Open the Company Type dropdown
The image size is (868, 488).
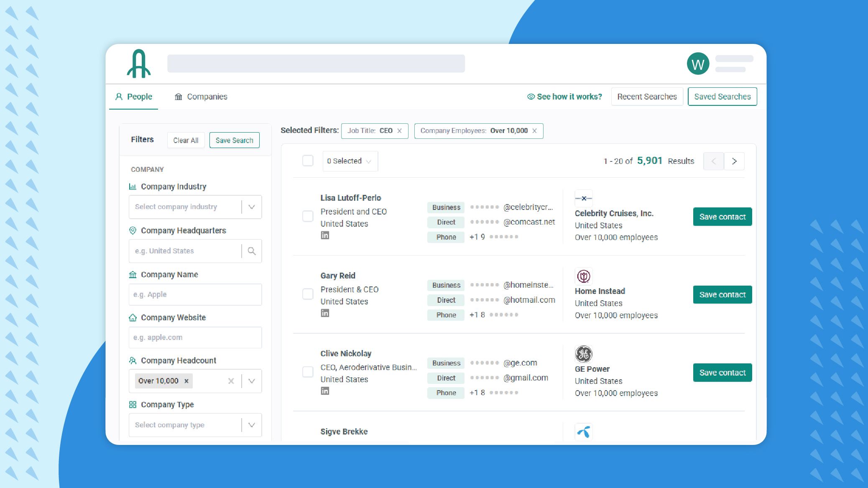click(x=252, y=425)
